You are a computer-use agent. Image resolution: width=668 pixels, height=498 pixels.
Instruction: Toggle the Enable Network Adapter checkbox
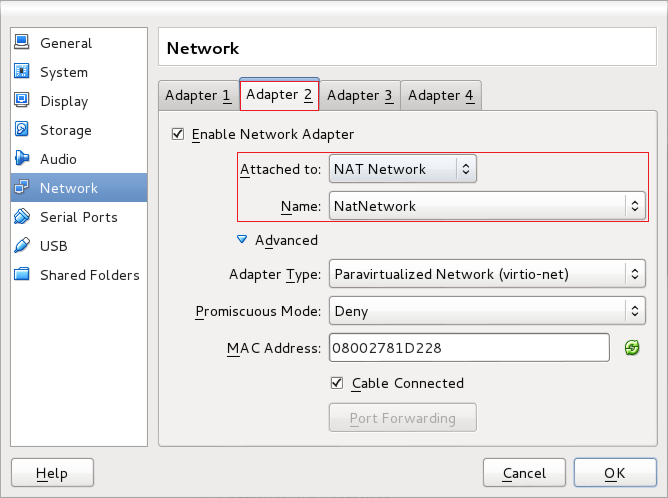click(178, 134)
